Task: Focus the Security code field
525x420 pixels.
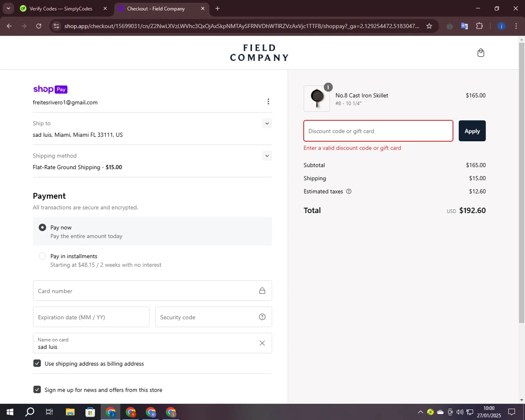Action: 213,317
